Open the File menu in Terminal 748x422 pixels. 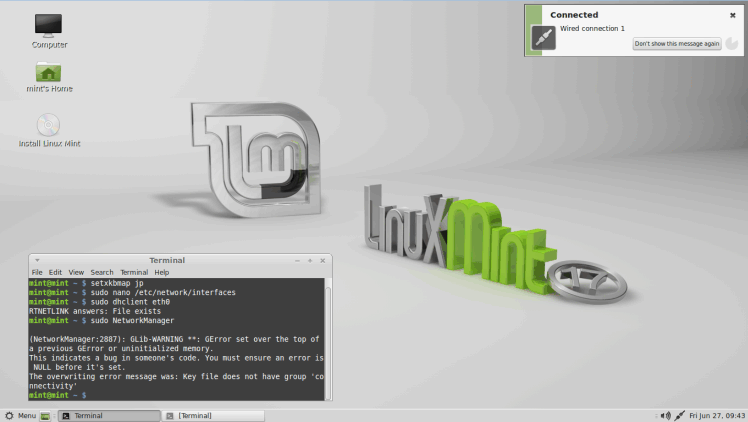tap(37, 272)
